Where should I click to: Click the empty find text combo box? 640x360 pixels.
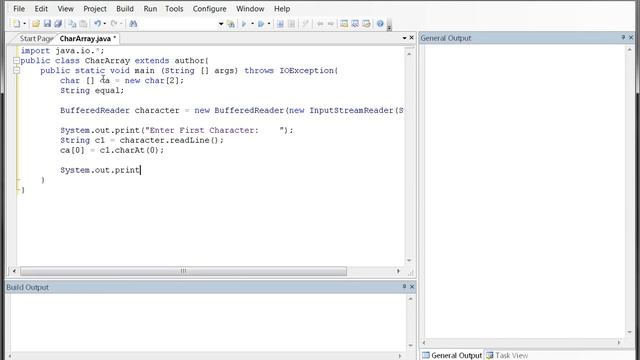coord(178,24)
